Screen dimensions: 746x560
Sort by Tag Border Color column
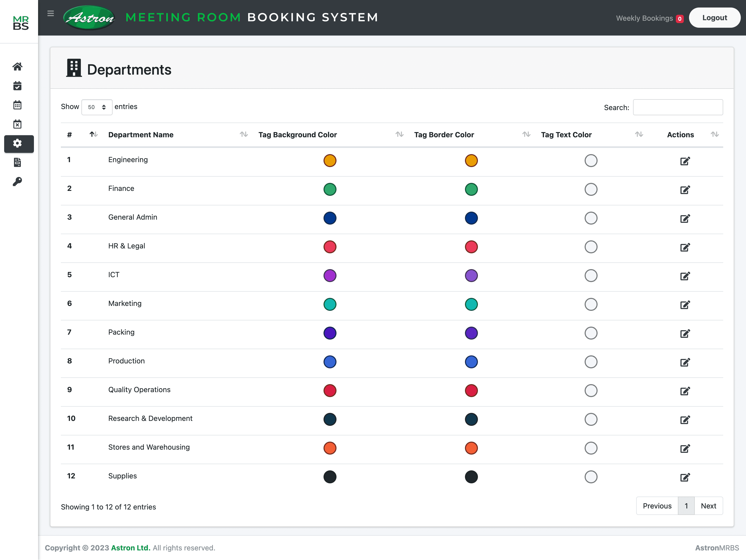click(444, 135)
